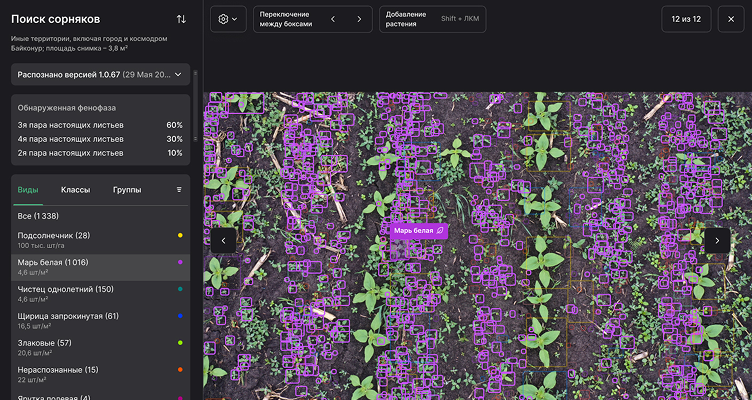Switch to the Классы tab
The height and width of the screenshot is (400, 752).
75,189
